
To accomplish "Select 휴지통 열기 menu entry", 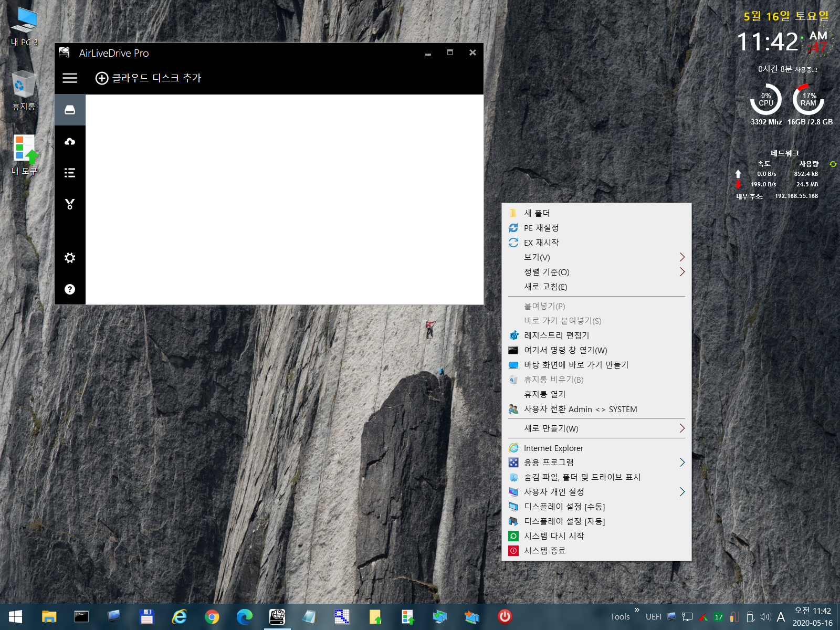I will (x=596, y=394).
